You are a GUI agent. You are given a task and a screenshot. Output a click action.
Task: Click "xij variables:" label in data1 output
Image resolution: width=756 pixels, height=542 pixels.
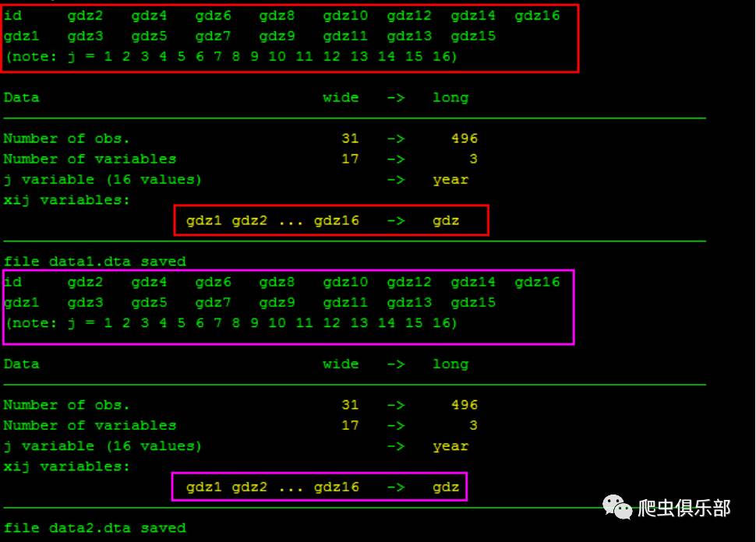(x=67, y=200)
